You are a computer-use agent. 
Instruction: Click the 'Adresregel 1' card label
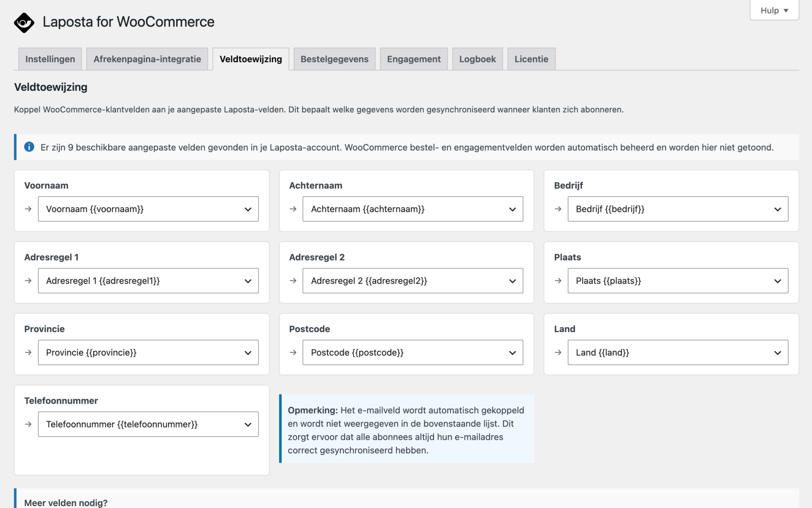pyautogui.click(x=52, y=257)
